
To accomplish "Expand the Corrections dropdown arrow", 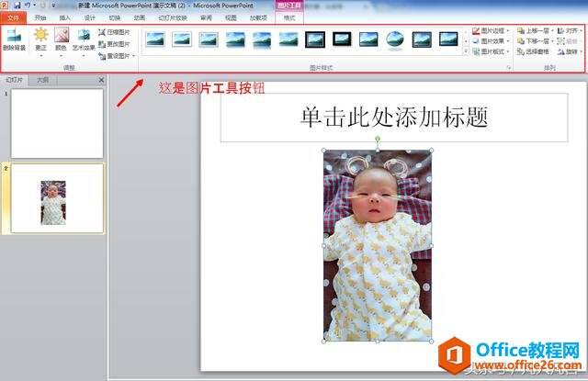I will 40,56.
